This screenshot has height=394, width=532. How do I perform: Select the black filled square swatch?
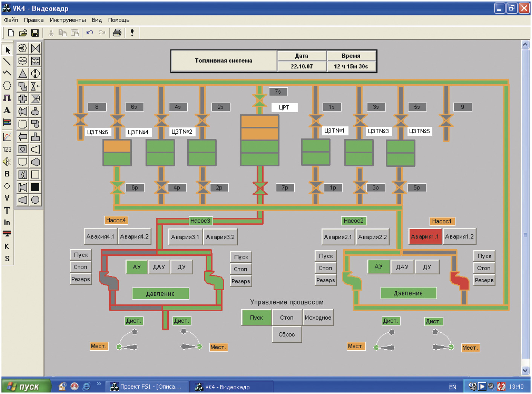[35, 187]
